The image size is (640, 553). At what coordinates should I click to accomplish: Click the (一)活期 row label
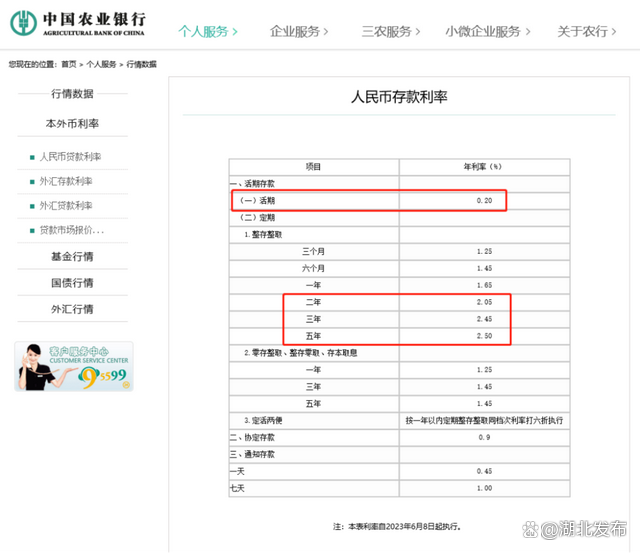click(x=258, y=200)
